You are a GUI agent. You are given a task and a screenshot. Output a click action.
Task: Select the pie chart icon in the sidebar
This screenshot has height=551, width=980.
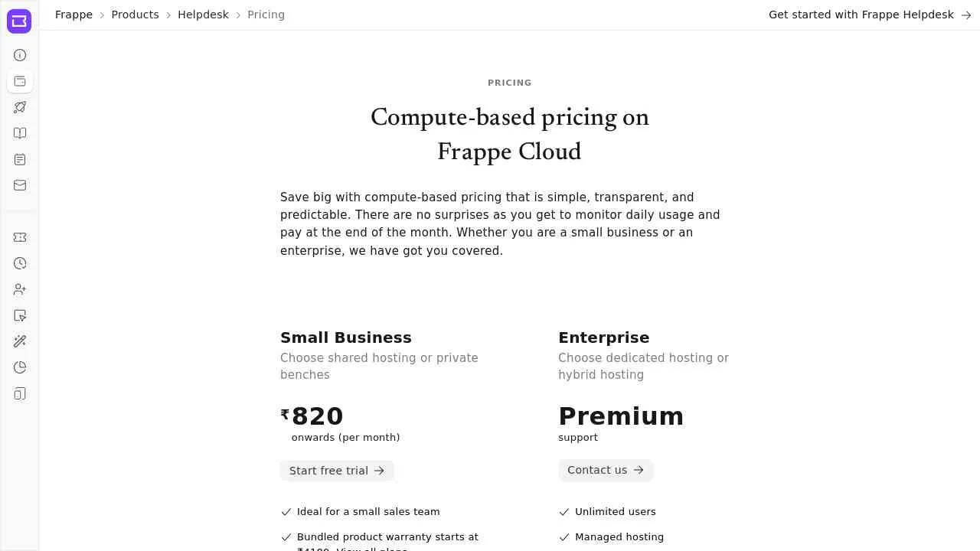(x=19, y=367)
